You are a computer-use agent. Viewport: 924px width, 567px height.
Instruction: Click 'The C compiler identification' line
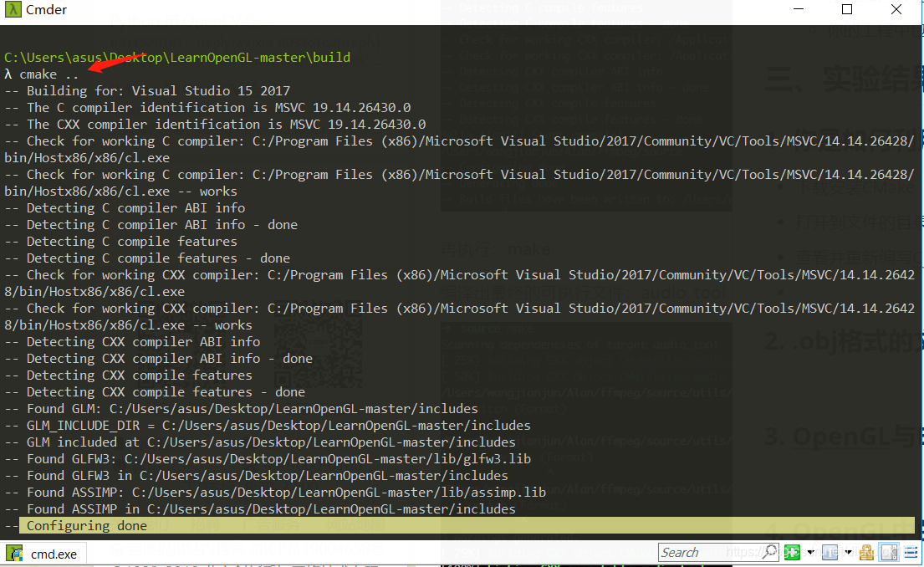[x=207, y=108]
